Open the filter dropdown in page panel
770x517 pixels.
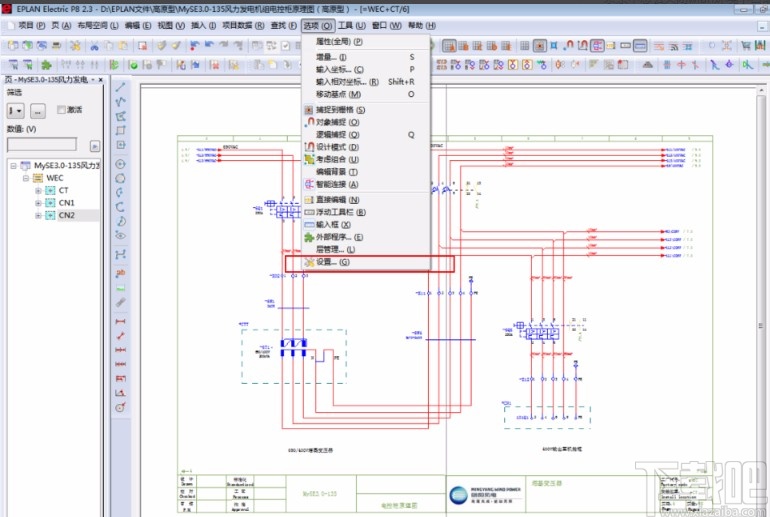click(16, 110)
